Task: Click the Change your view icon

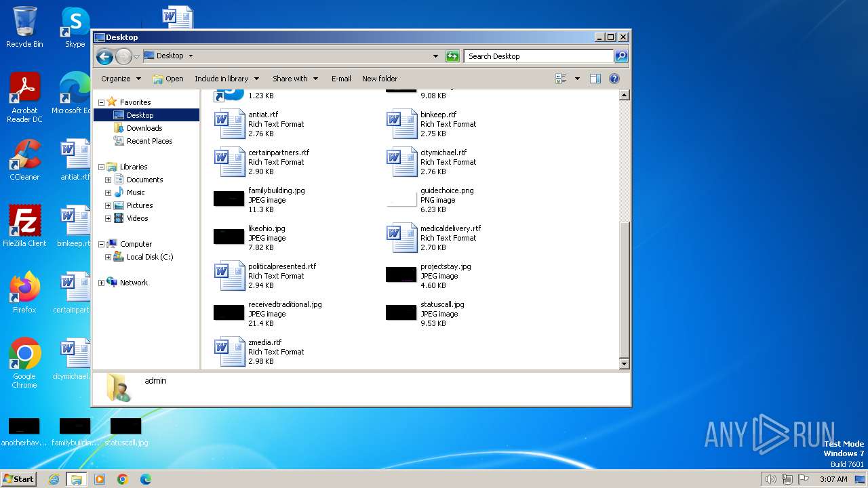Action: (561, 79)
